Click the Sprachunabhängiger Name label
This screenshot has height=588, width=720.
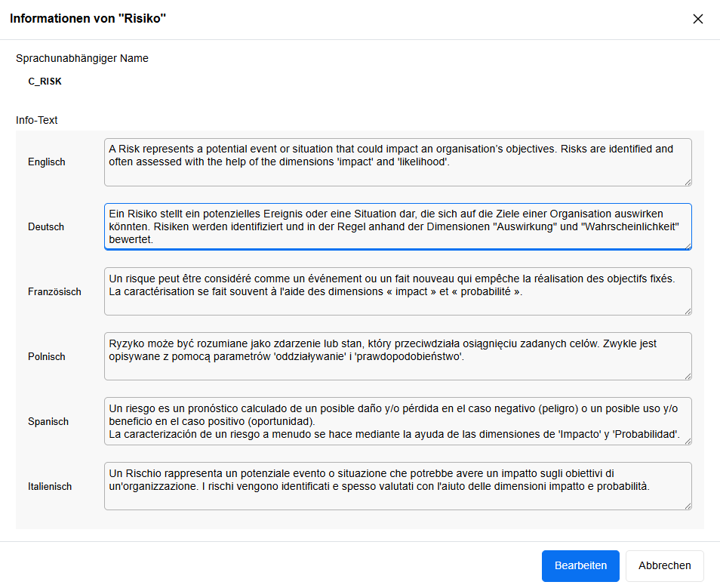point(82,58)
